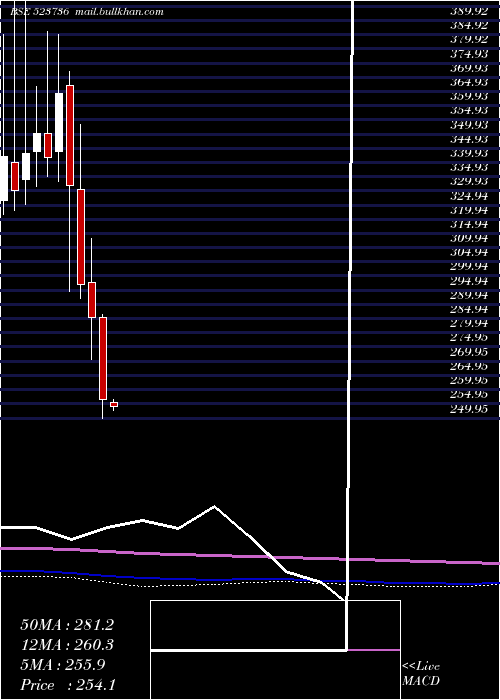Click the 269.95 price axis label
This screenshot has height=700, width=500.
click(469, 352)
